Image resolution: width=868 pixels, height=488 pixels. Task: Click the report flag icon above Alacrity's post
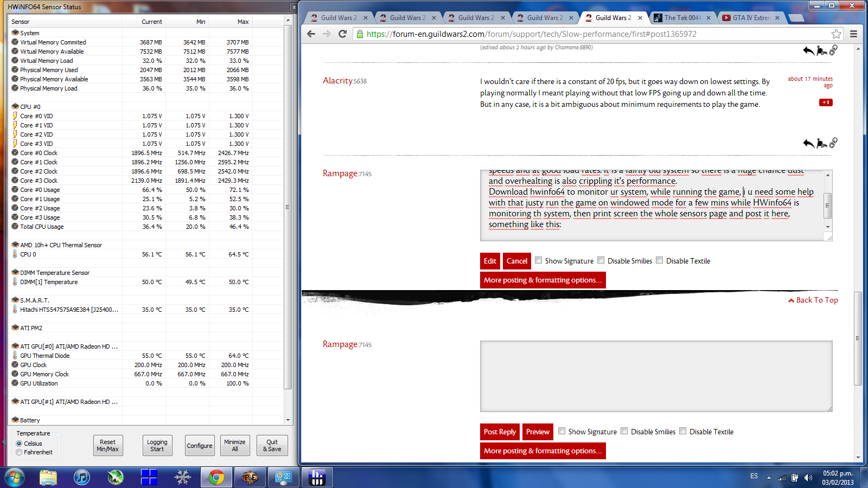click(x=821, y=50)
